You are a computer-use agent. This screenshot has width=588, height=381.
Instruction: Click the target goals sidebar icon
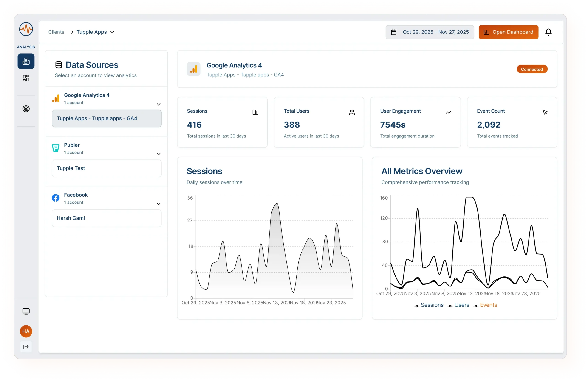click(x=26, y=109)
